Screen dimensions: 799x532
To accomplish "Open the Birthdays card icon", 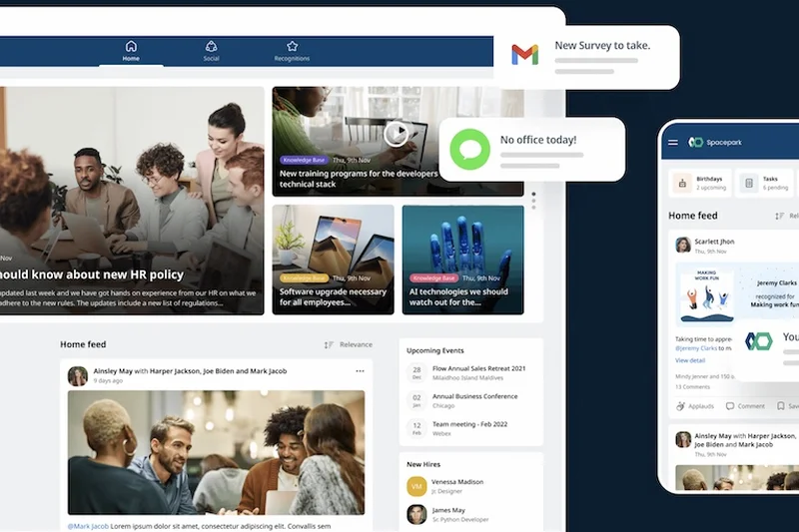I will point(682,183).
